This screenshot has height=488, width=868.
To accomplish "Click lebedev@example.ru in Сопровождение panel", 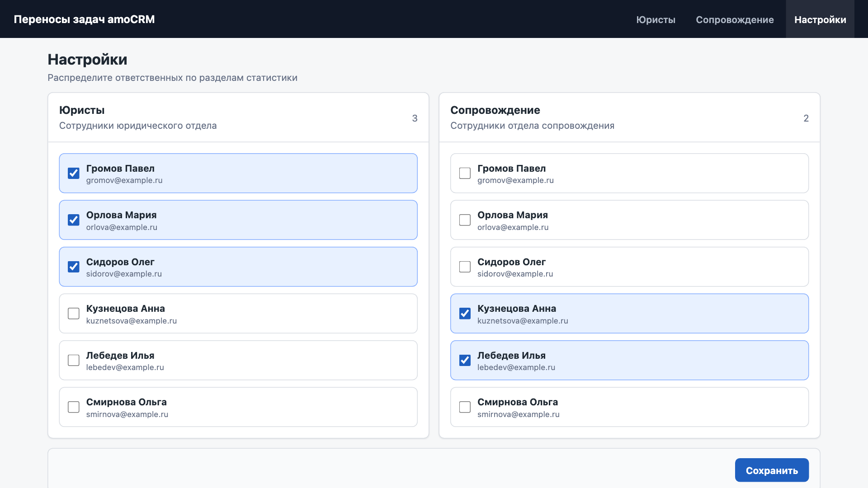I will point(516,367).
